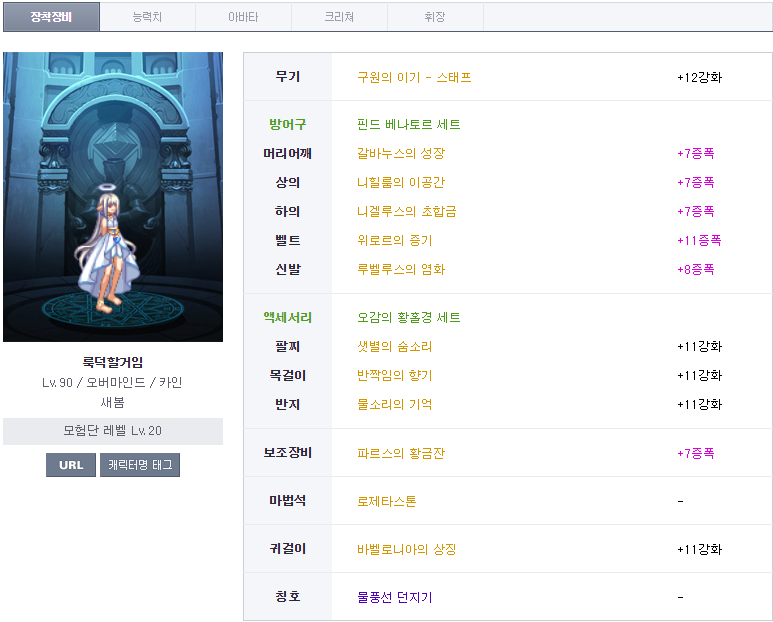Screen dimensions: 773x622
Task: Click top item 니힐룸의 이공간
Action: (x=401, y=182)
